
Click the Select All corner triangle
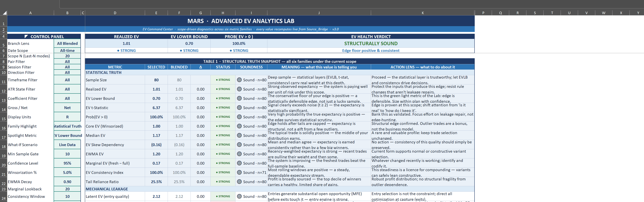tap(5, 13)
